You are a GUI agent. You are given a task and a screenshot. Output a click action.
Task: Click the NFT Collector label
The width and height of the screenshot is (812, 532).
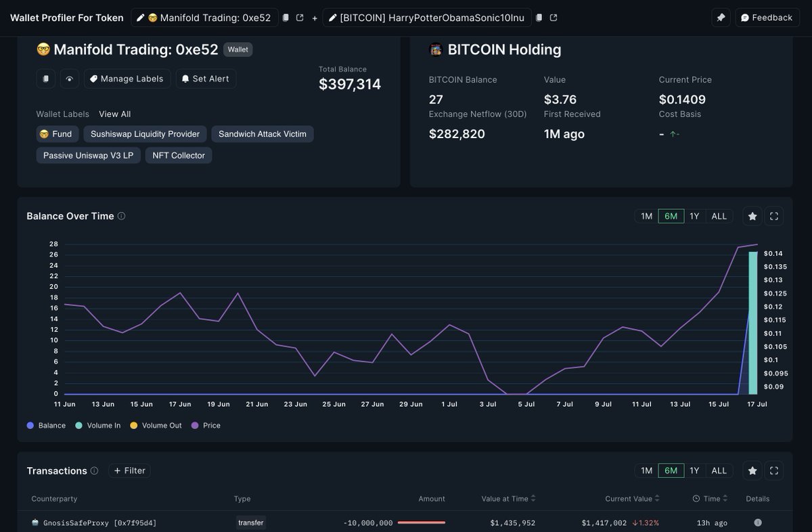tap(179, 156)
